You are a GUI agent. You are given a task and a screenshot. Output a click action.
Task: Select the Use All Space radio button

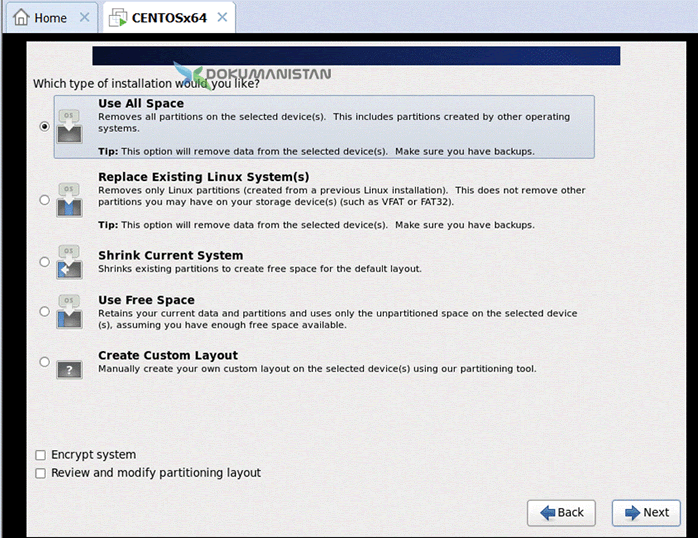(x=44, y=126)
